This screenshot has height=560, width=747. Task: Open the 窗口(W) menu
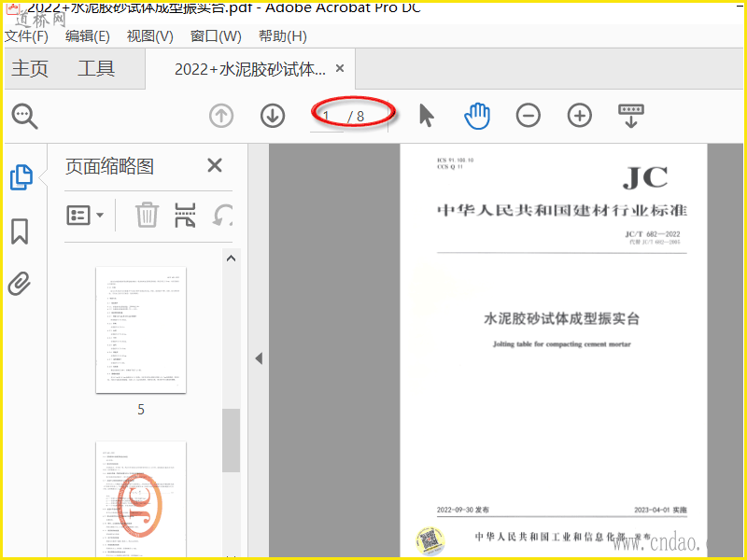216,36
